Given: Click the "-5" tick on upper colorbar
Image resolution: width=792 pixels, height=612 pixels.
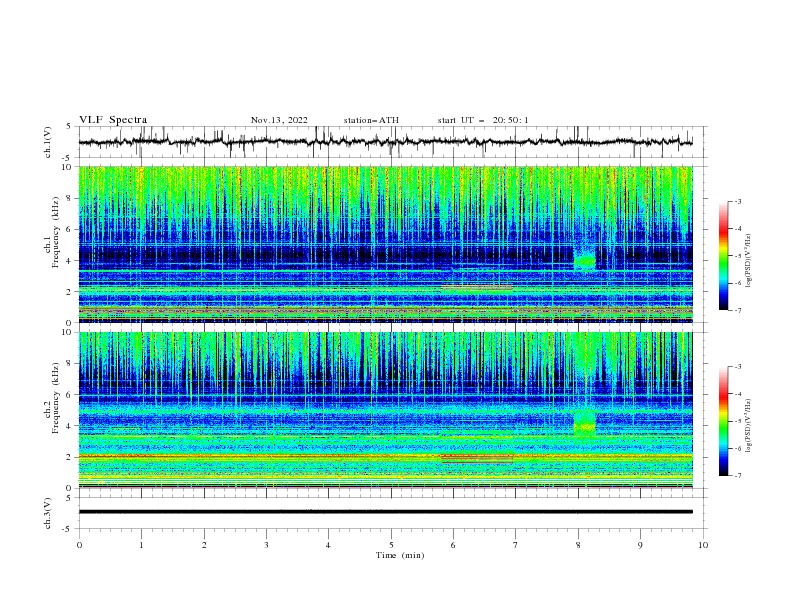Looking at the screenshot, I should coord(737,256).
